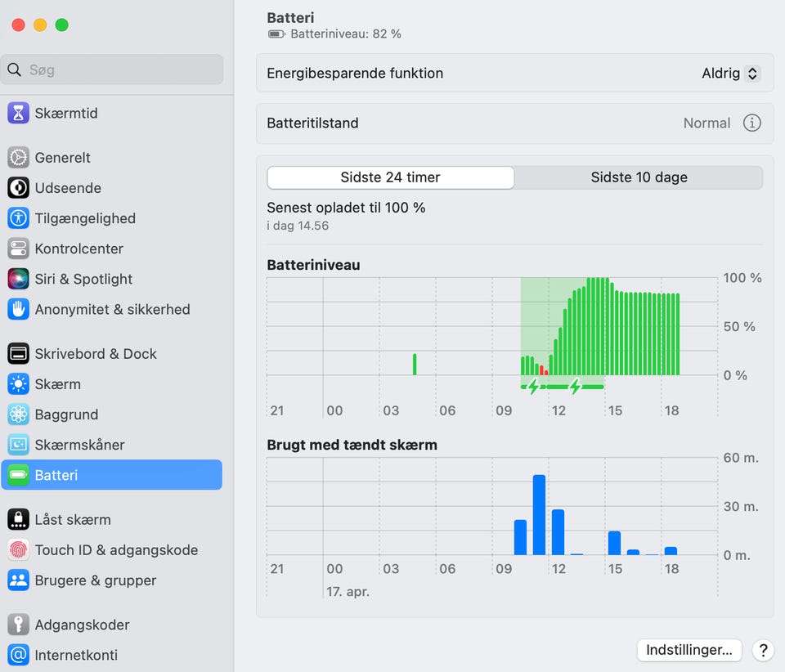Click the tallest blue screen-usage bar
This screenshot has height=672, width=785.
point(539,515)
